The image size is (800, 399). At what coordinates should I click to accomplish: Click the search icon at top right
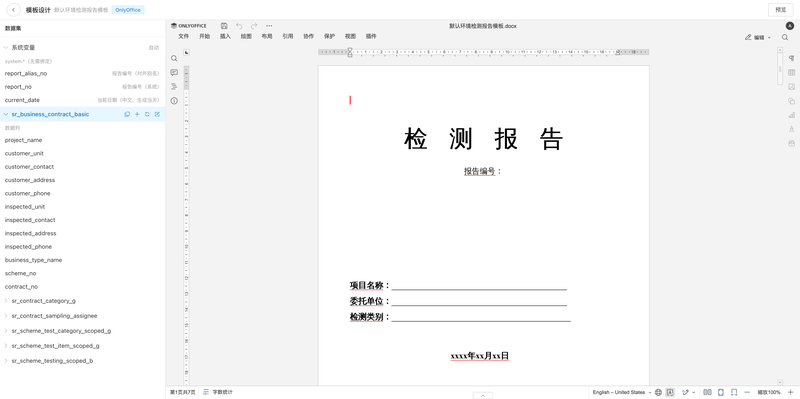tap(785, 37)
